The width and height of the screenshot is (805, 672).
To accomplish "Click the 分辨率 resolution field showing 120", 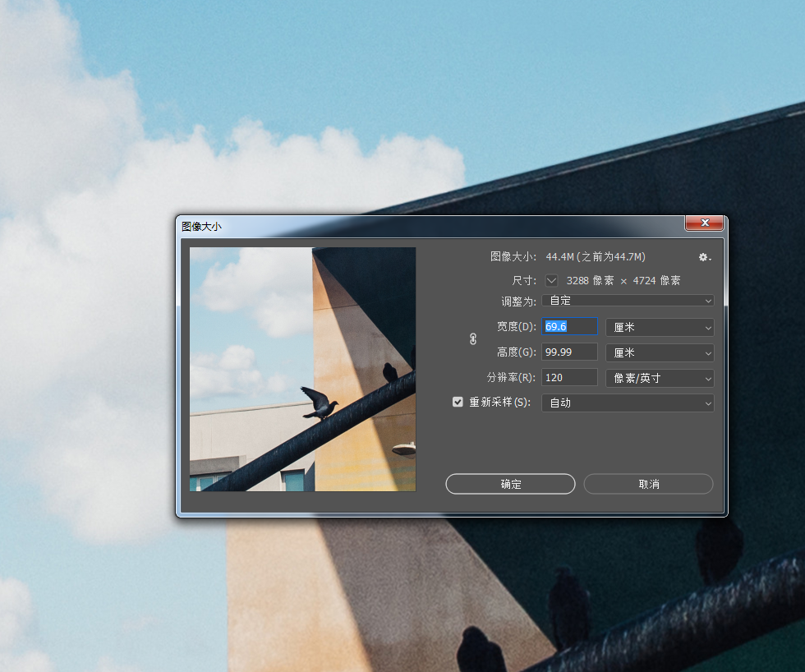I will (x=569, y=377).
